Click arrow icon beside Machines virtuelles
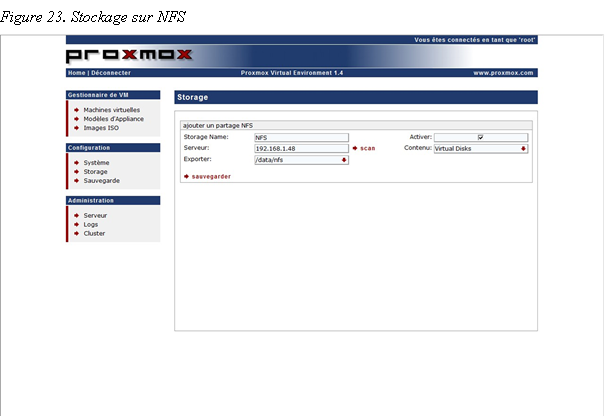The width and height of the screenshot is (605, 417). coord(76,110)
